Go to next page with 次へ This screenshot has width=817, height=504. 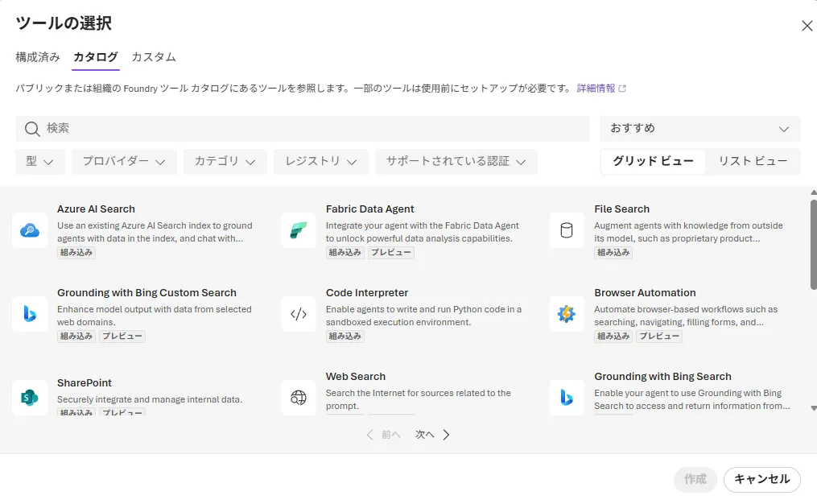click(x=432, y=435)
